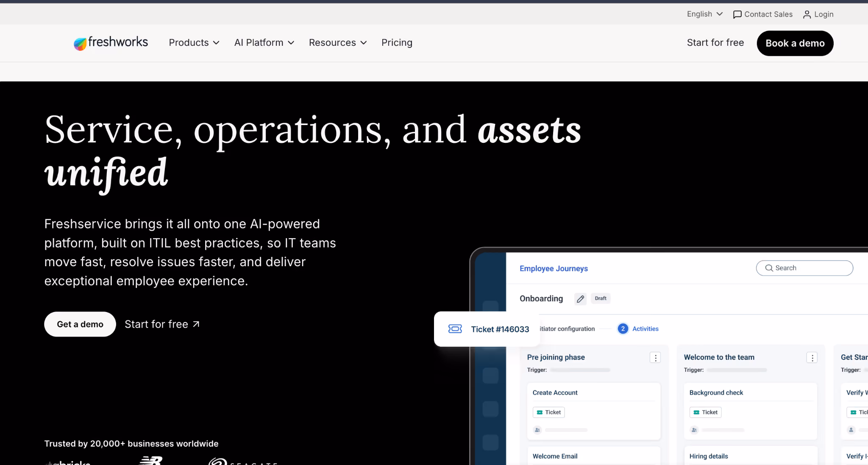The image size is (868, 465).
Task: Click the Get a demo button
Action: point(80,324)
